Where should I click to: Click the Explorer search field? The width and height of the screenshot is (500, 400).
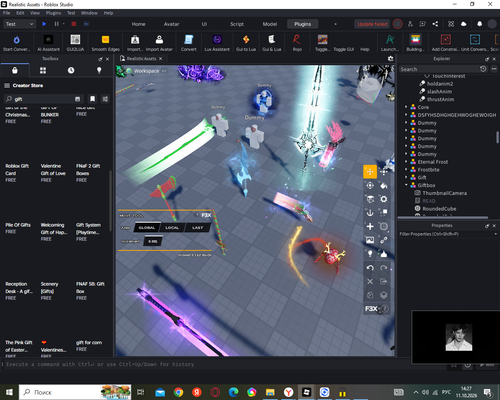click(439, 69)
